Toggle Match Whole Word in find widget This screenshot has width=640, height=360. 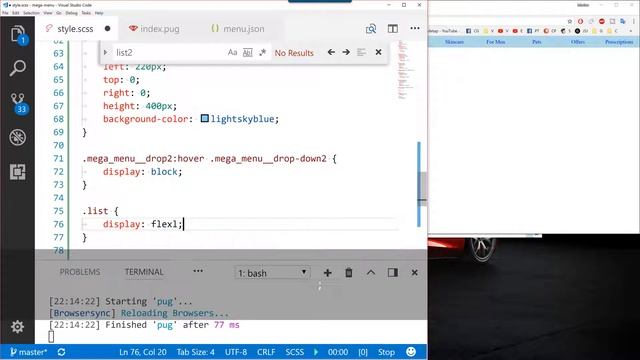pyautogui.click(x=247, y=52)
